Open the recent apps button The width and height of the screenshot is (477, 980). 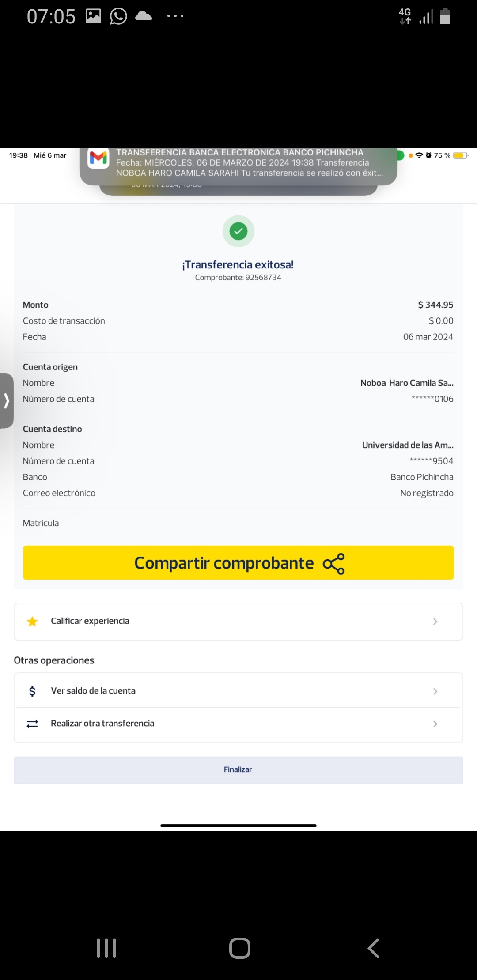106,948
